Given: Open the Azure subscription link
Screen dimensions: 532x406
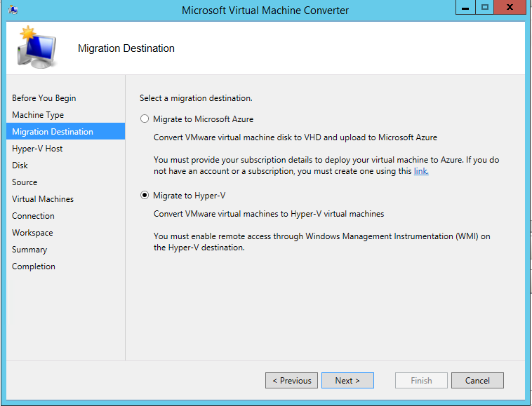Looking at the screenshot, I should click(421, 171).
